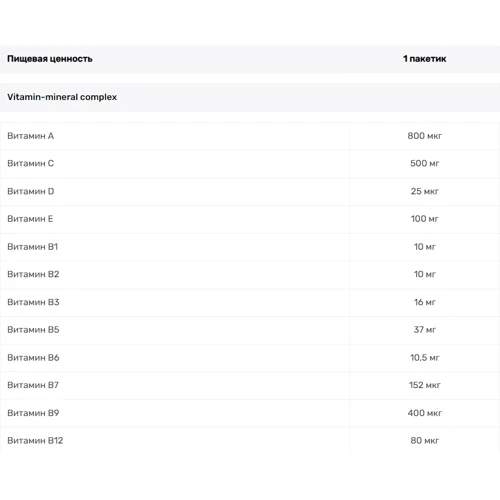This screenshot has width=500, height=500.
Task: Click the 100 мг value
Action: click(424, 219)
